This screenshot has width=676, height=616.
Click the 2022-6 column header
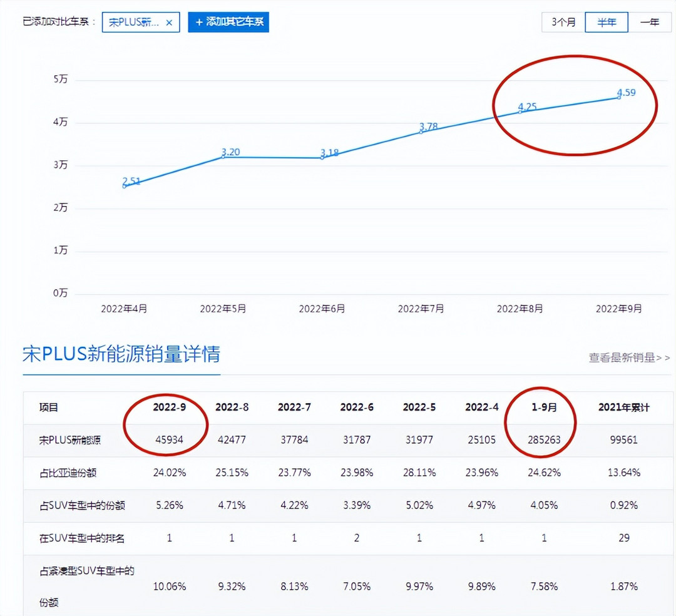357,408
